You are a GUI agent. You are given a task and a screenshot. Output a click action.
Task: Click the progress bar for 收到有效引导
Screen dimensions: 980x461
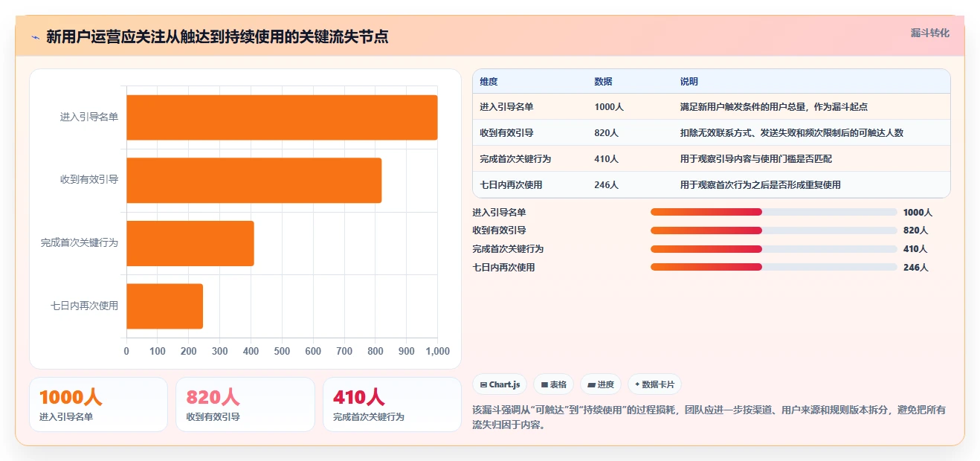tap(773, 230)
